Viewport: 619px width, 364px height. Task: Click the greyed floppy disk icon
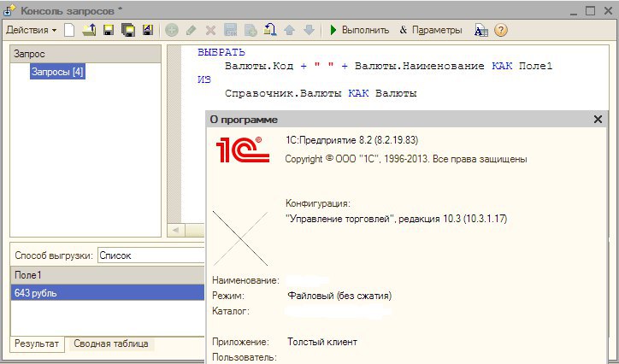[x=231, y=30]
